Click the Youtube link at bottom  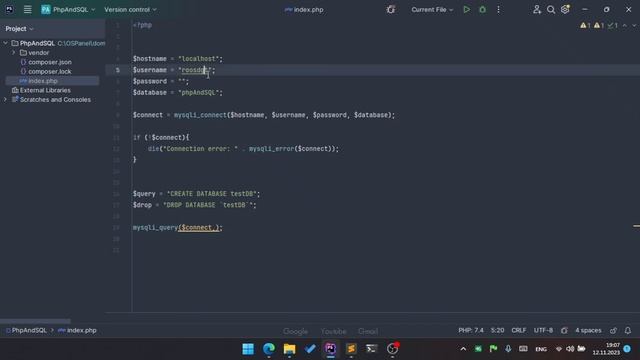[333, 331]
